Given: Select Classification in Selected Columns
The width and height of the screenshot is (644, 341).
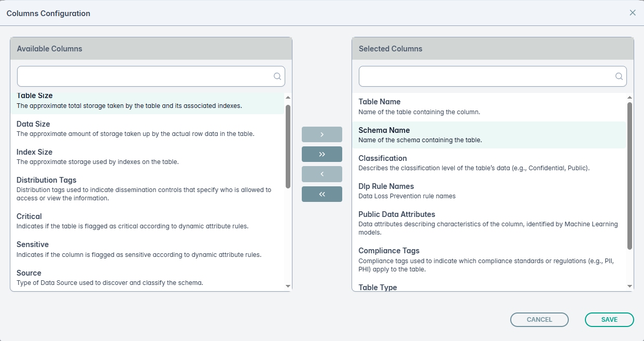Looking at the screenshot, I should pos(488,162).
